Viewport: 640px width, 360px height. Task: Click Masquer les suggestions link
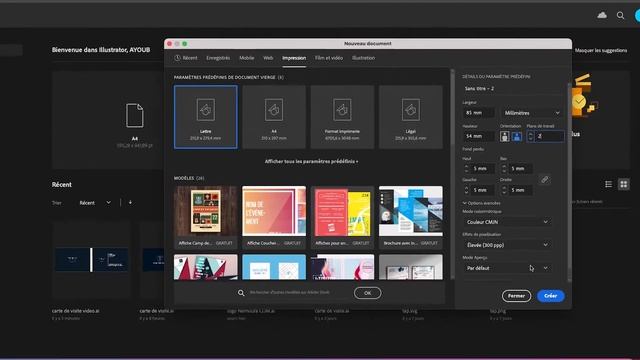click(601, 51)
